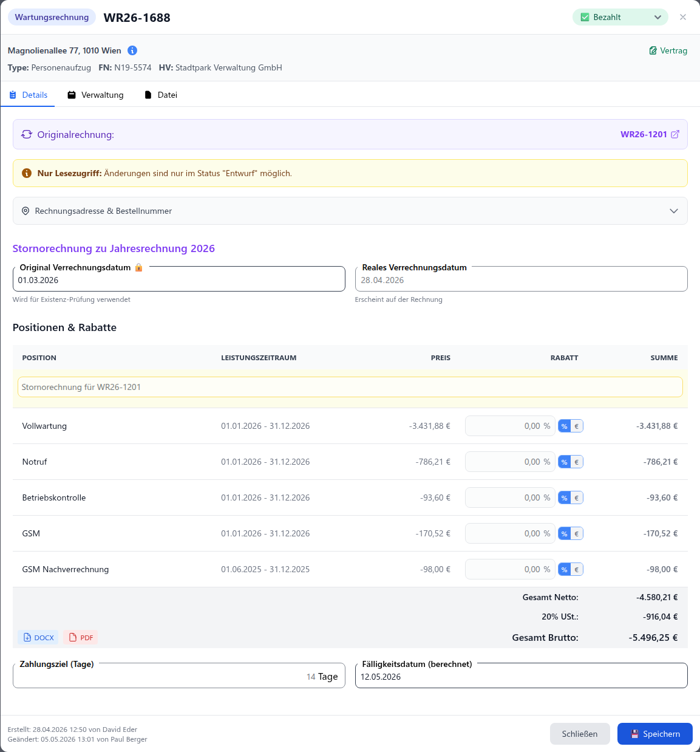Save the invoice with Speichern
The image size is (700, 752).
(655, 734)
